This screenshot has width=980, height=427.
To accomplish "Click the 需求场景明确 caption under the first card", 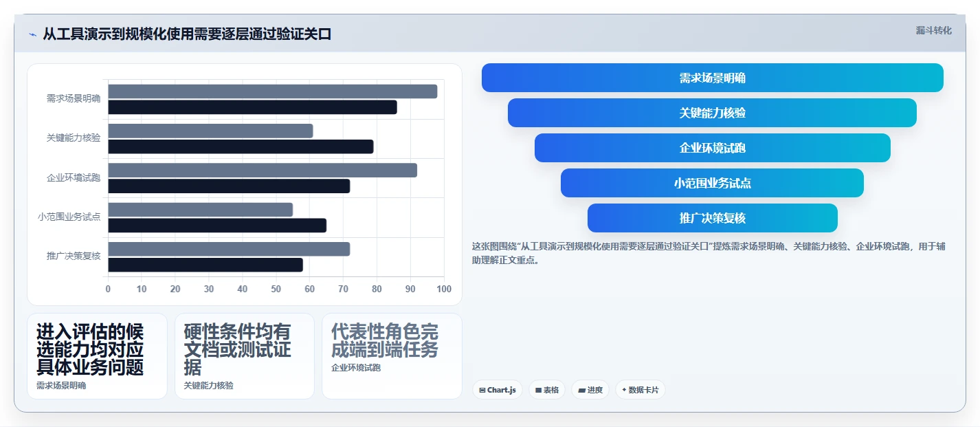I will point(61,386).
